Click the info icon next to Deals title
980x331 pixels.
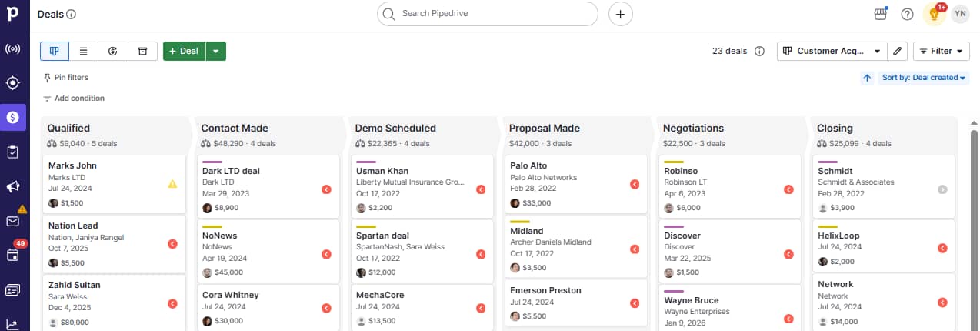tap(72, 14)
